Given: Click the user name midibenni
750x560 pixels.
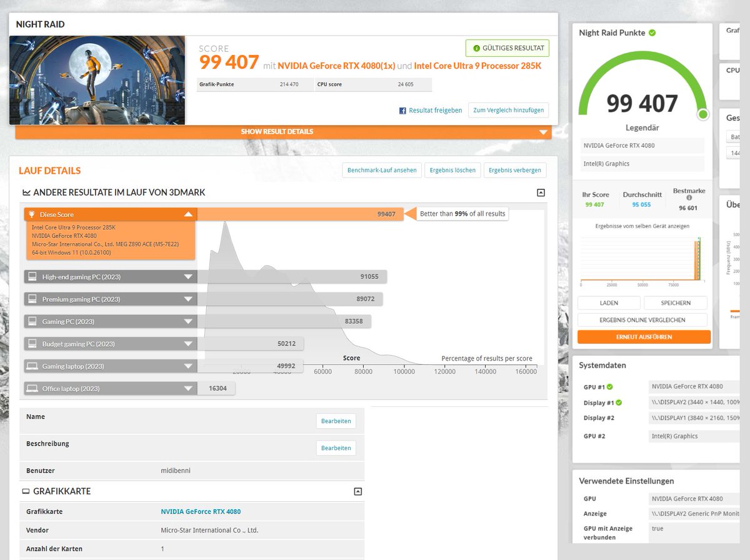Looking at the screenshot, I should pyautogui.click(x=176, y=470).
